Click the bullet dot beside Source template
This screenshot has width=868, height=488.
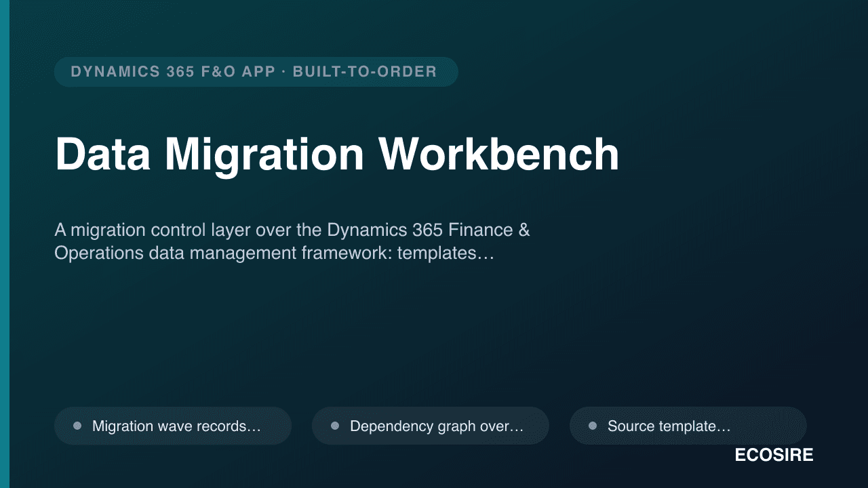(593, 426)
